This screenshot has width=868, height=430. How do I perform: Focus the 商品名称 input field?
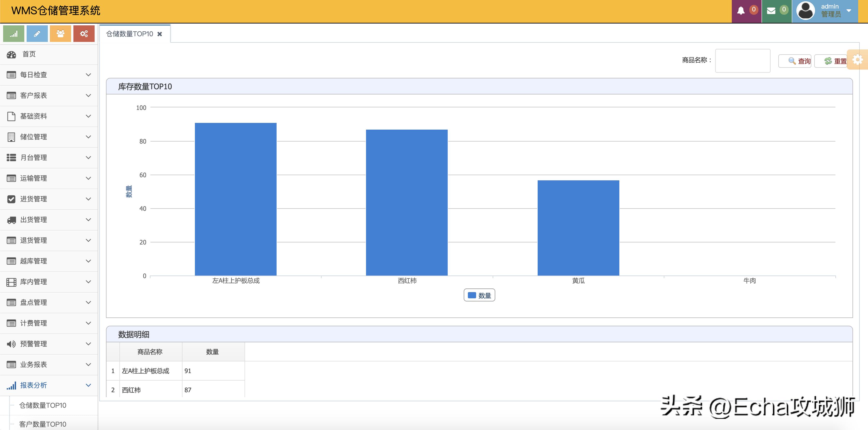tap(743, 61)
